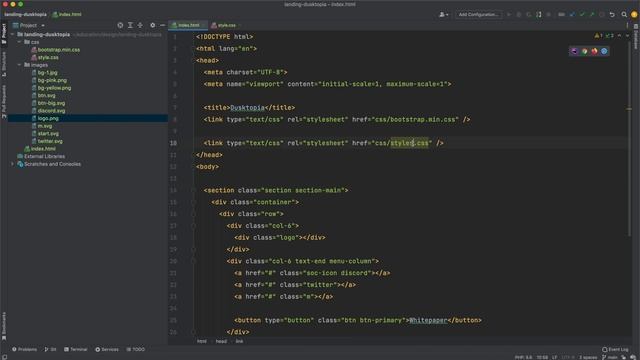Collapse the landing-dusktopia root folder
Screen dimensions: 640x360
[x=13, y=35]
